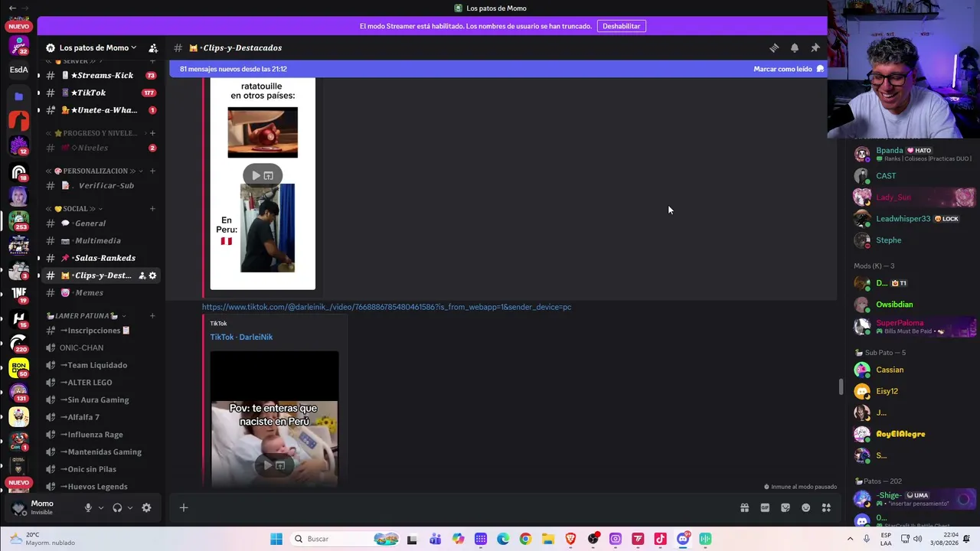The height and width of the screenshot is (551, 980).
Task: Open the emoji picker
Action: (x=805, y=507)
